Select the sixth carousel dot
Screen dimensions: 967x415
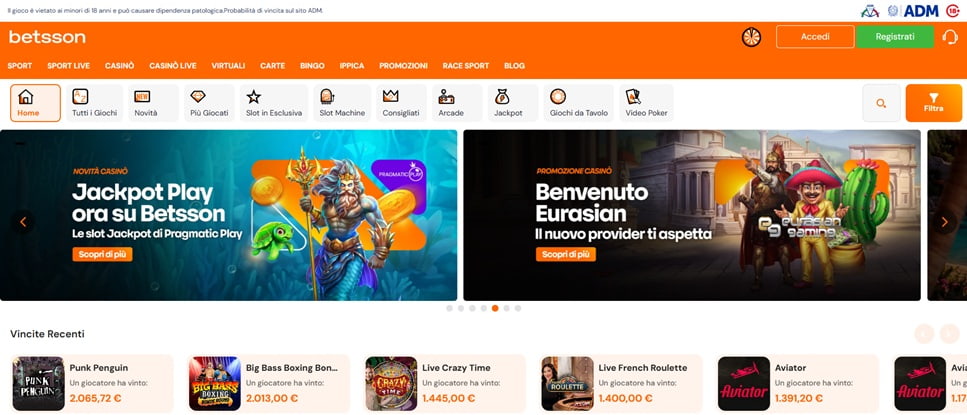pos(506,308)
